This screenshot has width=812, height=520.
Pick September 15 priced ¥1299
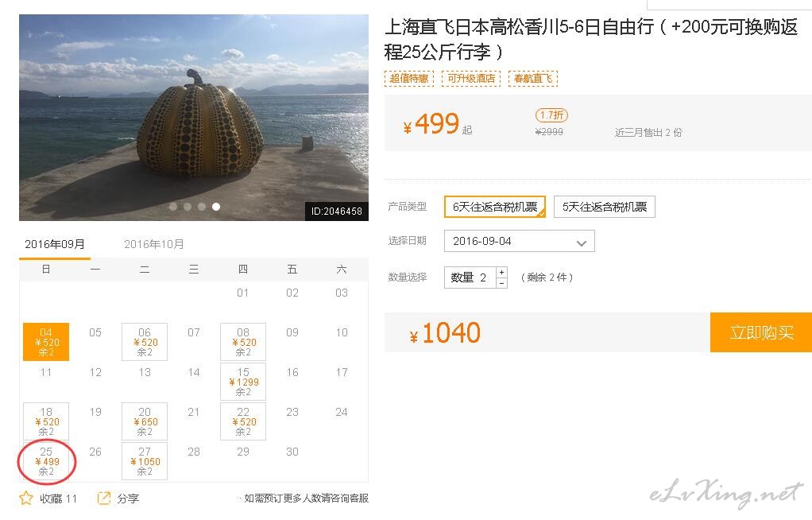pyautogui.click(x=243, y=382)
